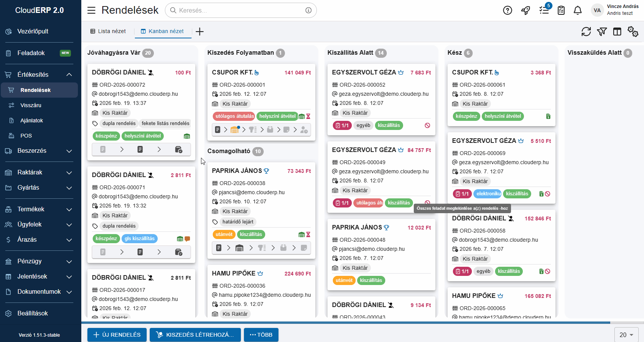Collapse the Értékesítés sidebar section
This screenshot has height=342, width=644.
[38, 74]
